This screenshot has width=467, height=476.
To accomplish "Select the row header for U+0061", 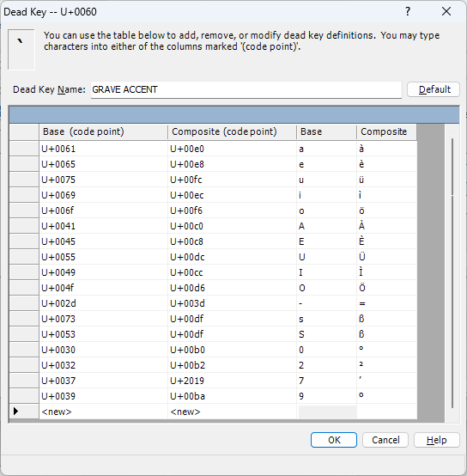I will 24,149.
